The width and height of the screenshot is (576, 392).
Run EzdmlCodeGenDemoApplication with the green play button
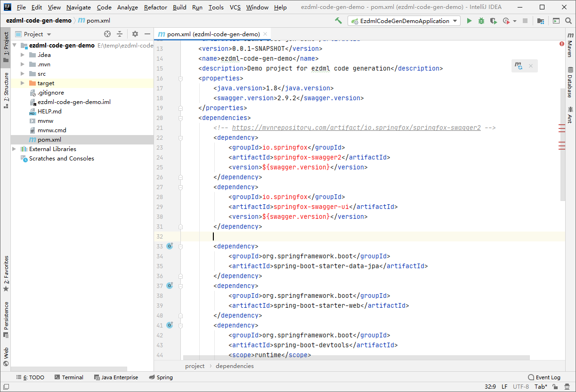coord(469,21)
